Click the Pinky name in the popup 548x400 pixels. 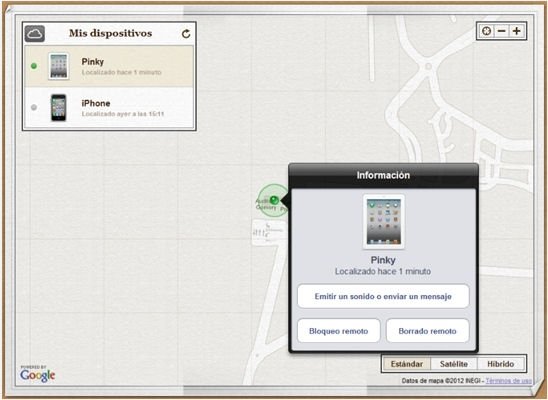(x=383, y=260)
